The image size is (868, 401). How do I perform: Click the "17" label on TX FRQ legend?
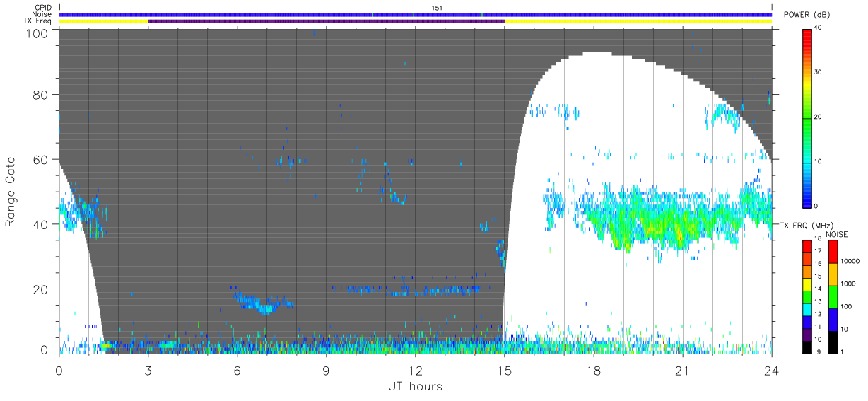(x=819, y=251)
